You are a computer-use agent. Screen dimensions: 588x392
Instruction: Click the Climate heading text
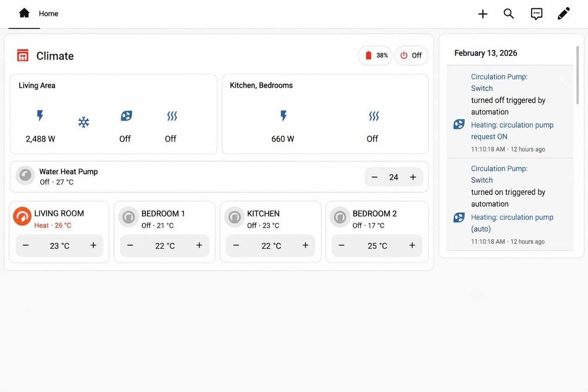(x=55, y=56)
